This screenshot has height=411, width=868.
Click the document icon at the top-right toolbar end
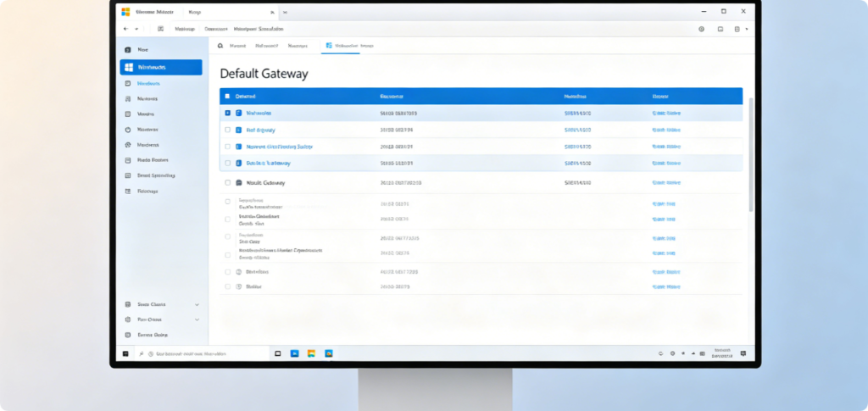pyautogui.click(x=737, y=29)
